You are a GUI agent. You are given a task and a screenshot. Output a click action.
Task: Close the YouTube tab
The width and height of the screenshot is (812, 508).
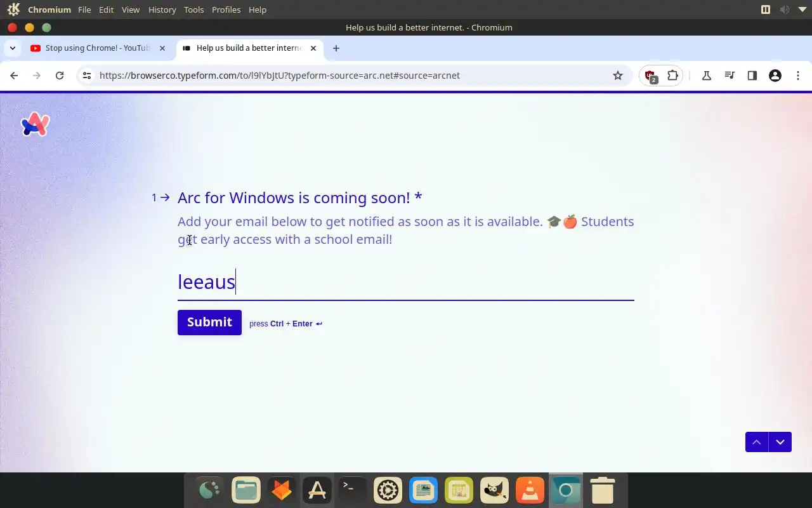coord(162,48)
